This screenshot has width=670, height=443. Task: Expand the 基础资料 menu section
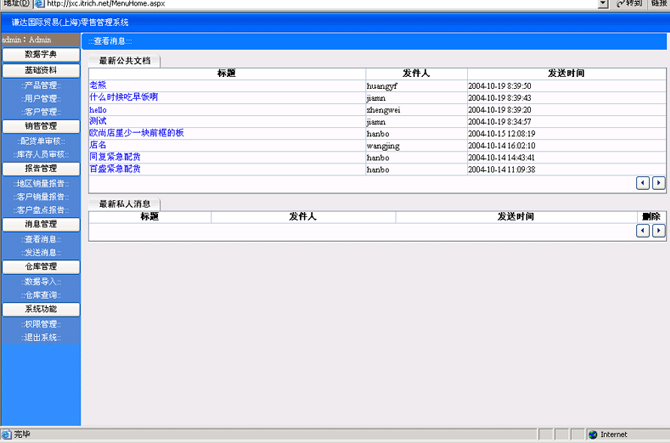pos(40,71)
